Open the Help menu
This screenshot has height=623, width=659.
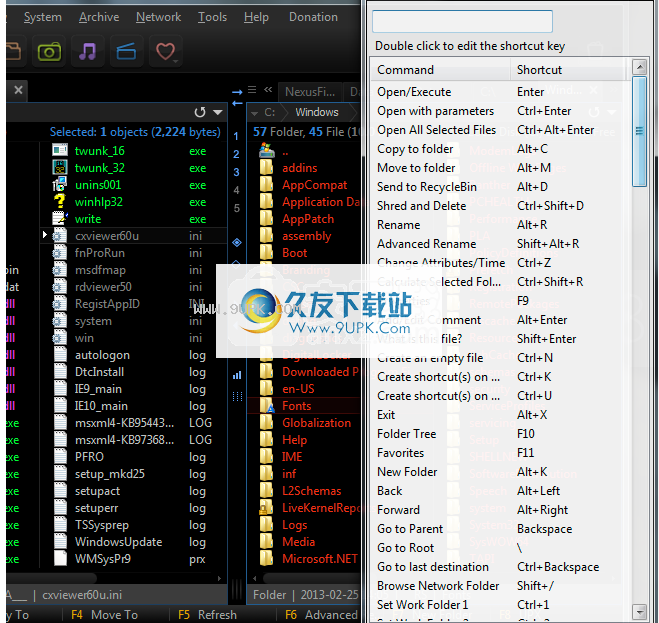point(256,17)
